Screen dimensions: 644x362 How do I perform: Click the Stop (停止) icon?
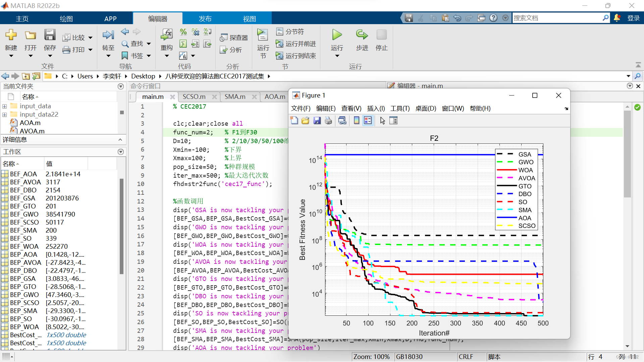pos(381,35)
